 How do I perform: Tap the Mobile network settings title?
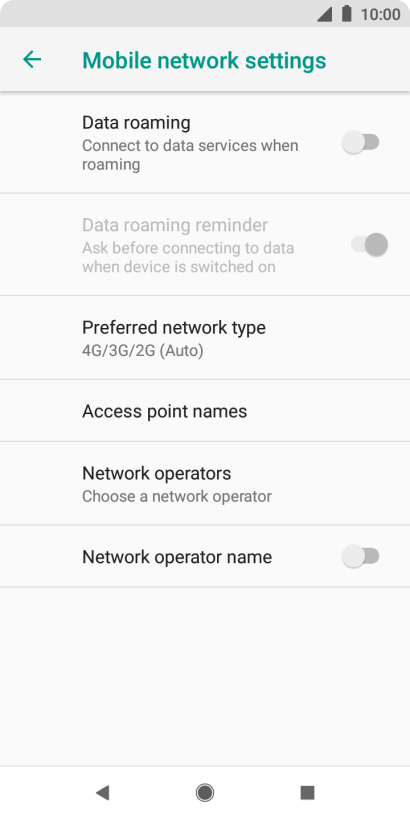coord(204,60)
